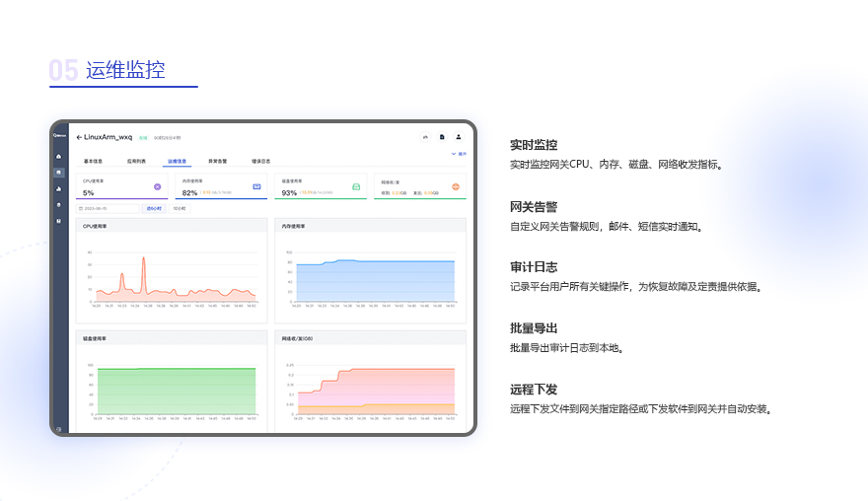Switch to the 异常告警 tab

[x=218, y=161]
